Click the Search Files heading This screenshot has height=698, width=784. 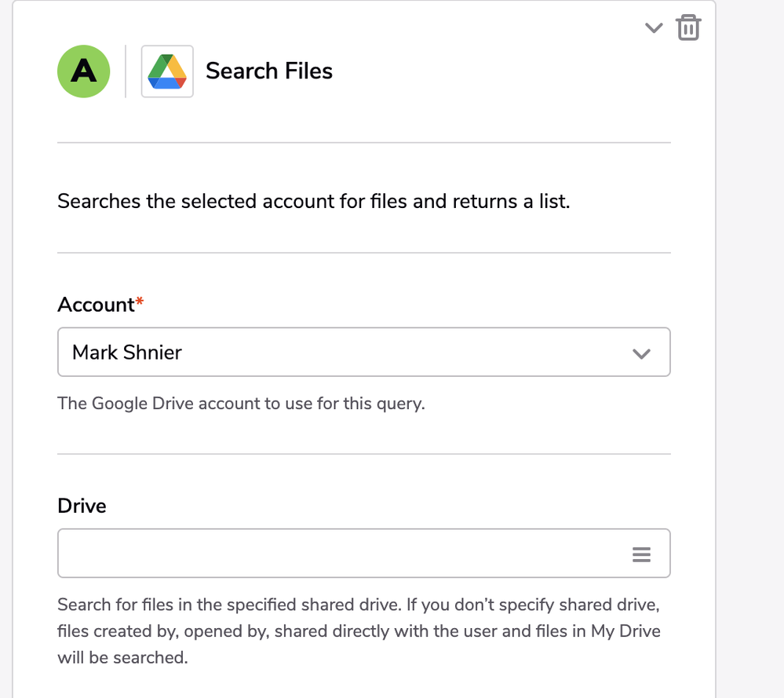pos(269,71)
